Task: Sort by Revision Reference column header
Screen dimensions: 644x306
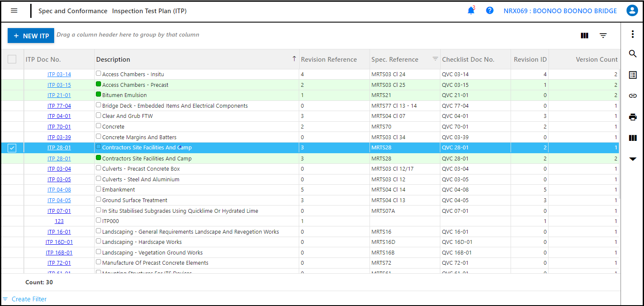Action: [329, 59]
